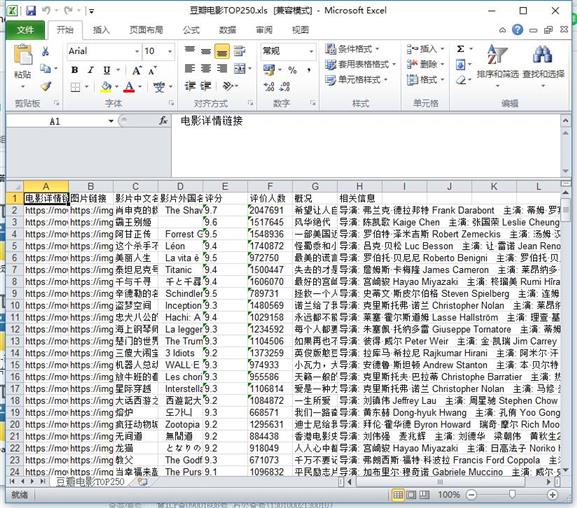
Task: Click the text Orientation icon
Action: point(228,86)
